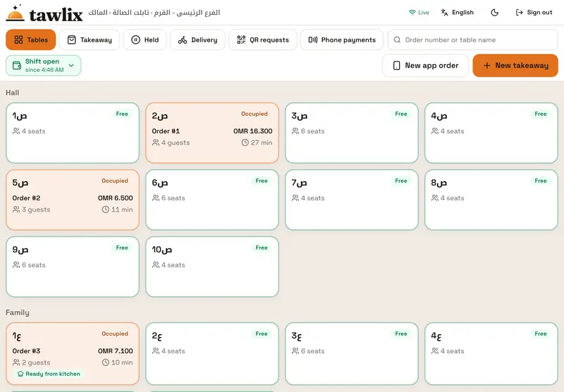
Task: Select free table ص4 in Hall
Action: coord(491,133)
